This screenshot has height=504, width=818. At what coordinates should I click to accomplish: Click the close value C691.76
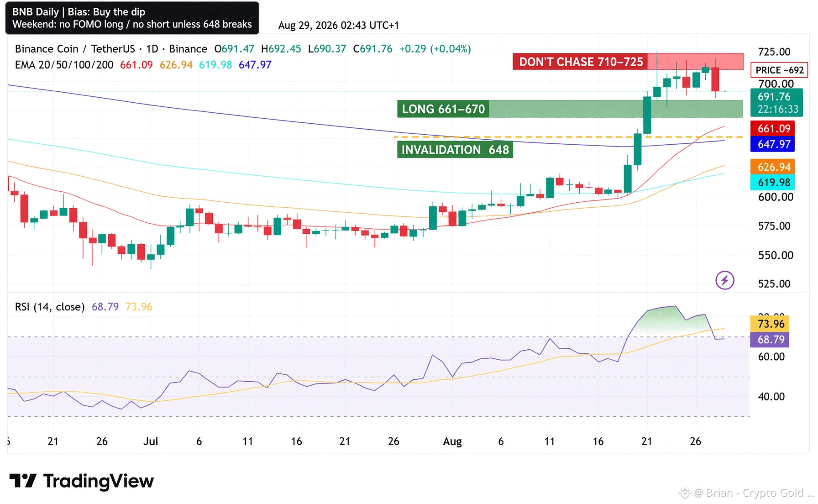click(373, 49)
